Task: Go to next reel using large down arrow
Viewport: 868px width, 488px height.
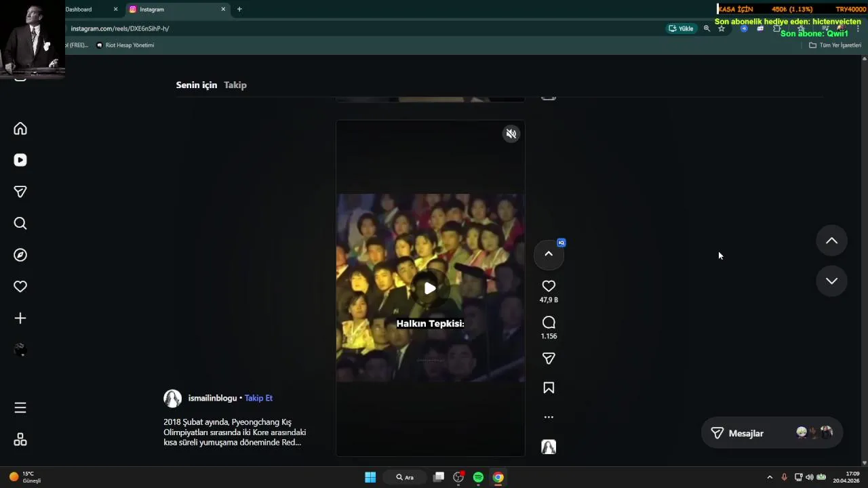Action: 831,281
